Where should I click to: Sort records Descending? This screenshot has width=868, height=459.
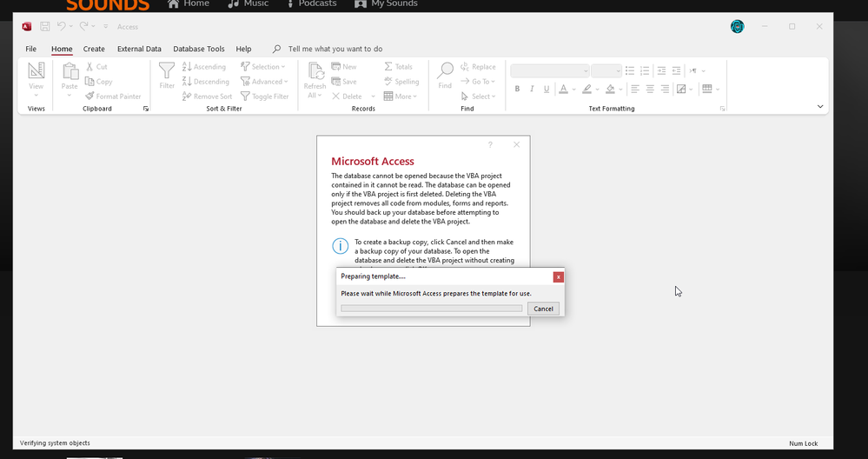pyautogui.click(x=205, y=82)
